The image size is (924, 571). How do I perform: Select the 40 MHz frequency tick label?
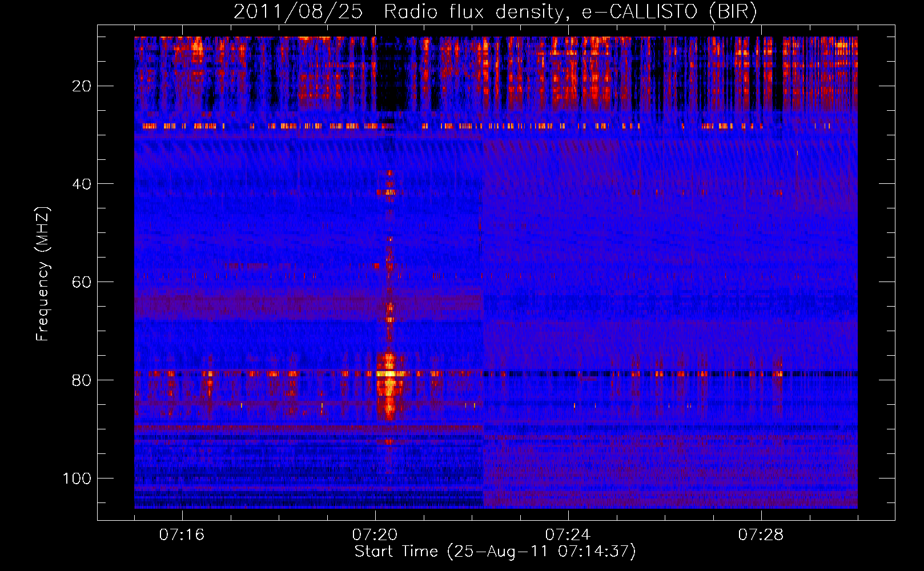tap(82, 184)
